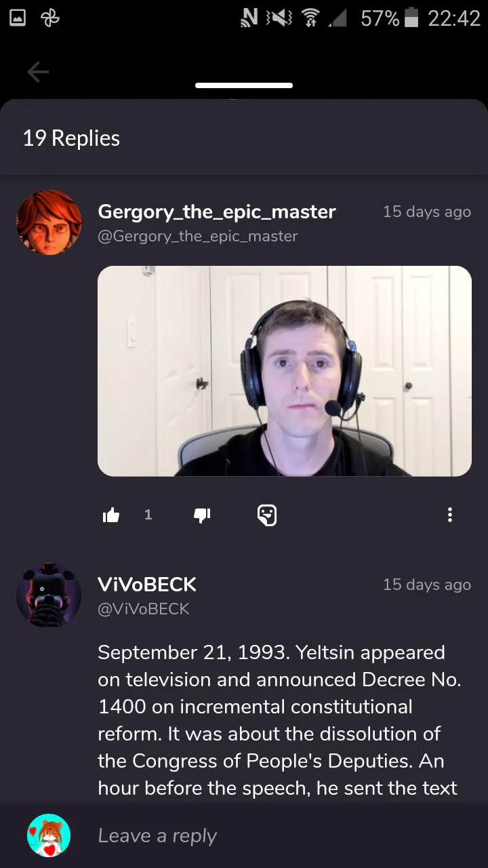Open the ViVoBECK username link
The width and height of the screenshot is (488, 868).
pos(147,585)
